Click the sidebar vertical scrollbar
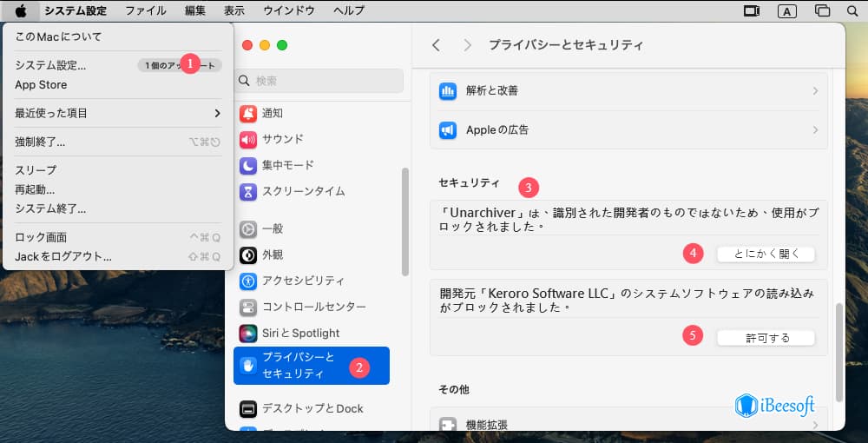 tap(405, 221)
